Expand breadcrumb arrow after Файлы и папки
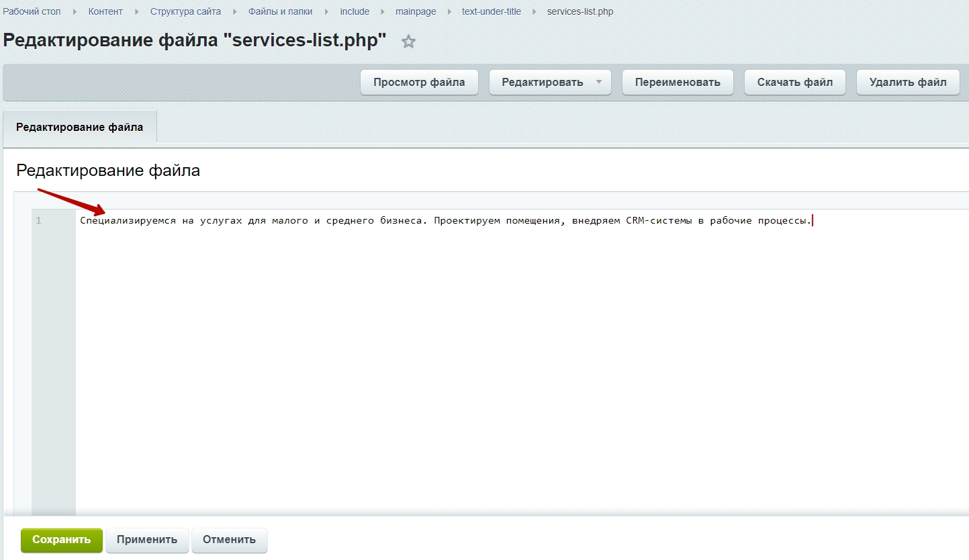This screenshot has height=560, width=969. 326,12
